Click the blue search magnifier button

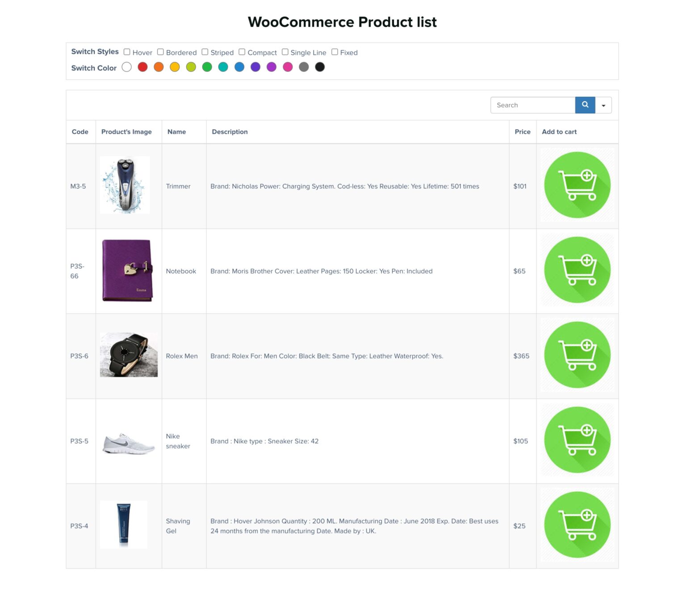(x=585, y=105)
